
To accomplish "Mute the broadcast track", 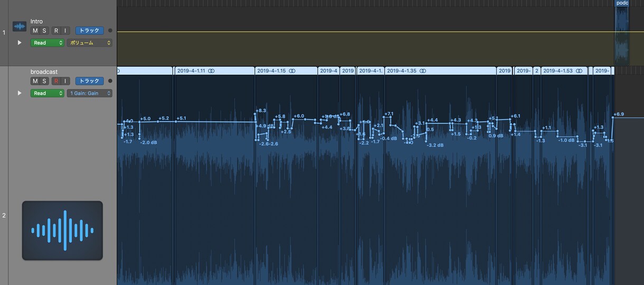I will (35, 81).
